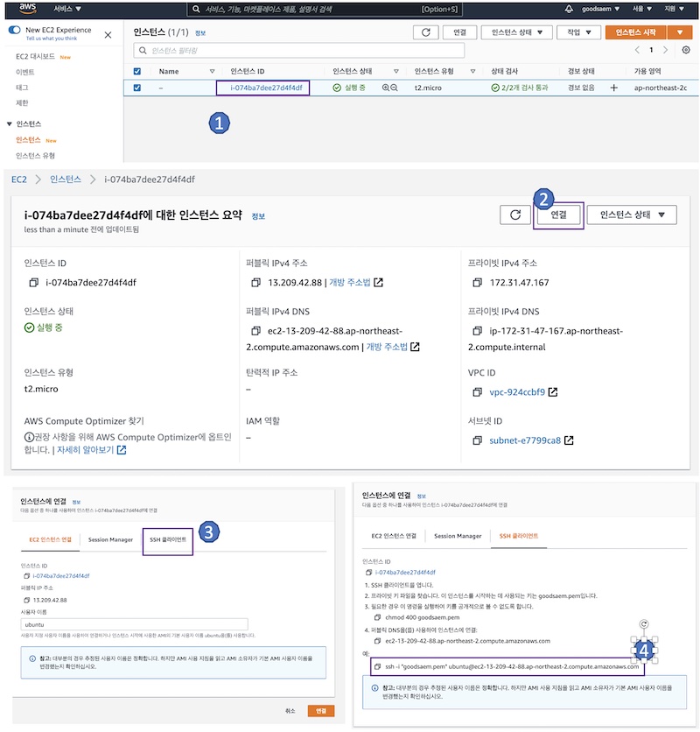Click the ubuntu username input field

tap(135, 624)
